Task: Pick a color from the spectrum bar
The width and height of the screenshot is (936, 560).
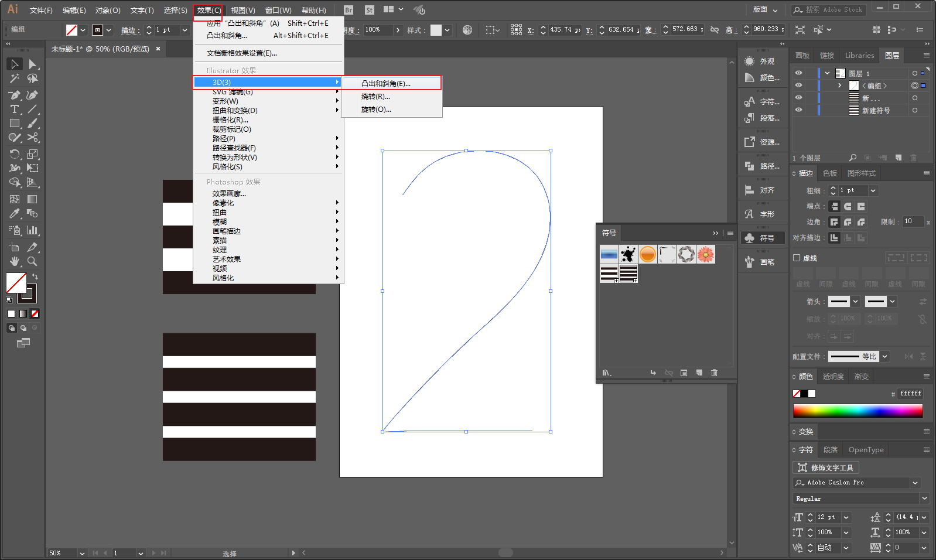Action: pos(858,411)
